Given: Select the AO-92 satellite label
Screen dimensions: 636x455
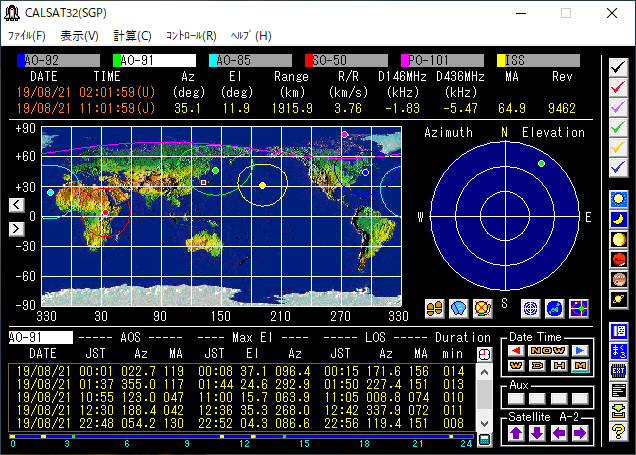Looking at the screenshot, I should tap(58, 60).
